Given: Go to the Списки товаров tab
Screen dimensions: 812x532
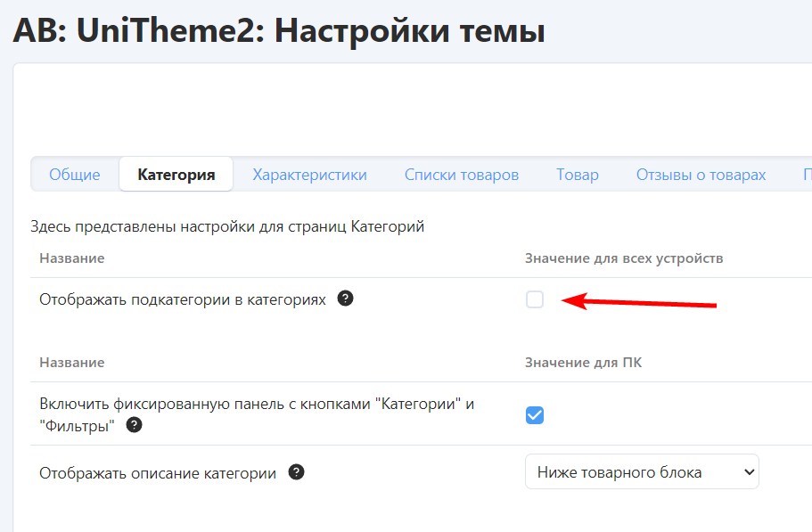Looking at the screenshot, I should pyautogui.click(x=462, y=175).
